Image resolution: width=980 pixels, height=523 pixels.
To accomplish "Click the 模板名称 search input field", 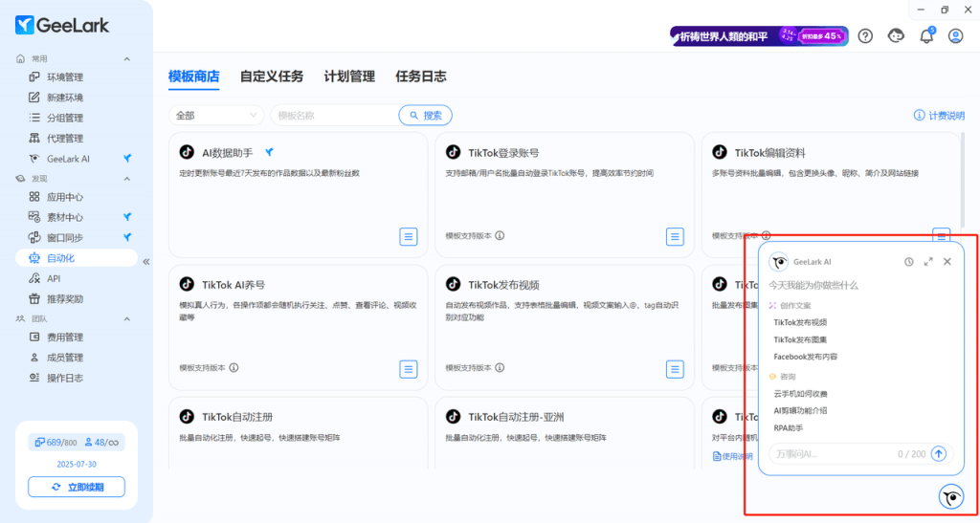I will point(333,116).
